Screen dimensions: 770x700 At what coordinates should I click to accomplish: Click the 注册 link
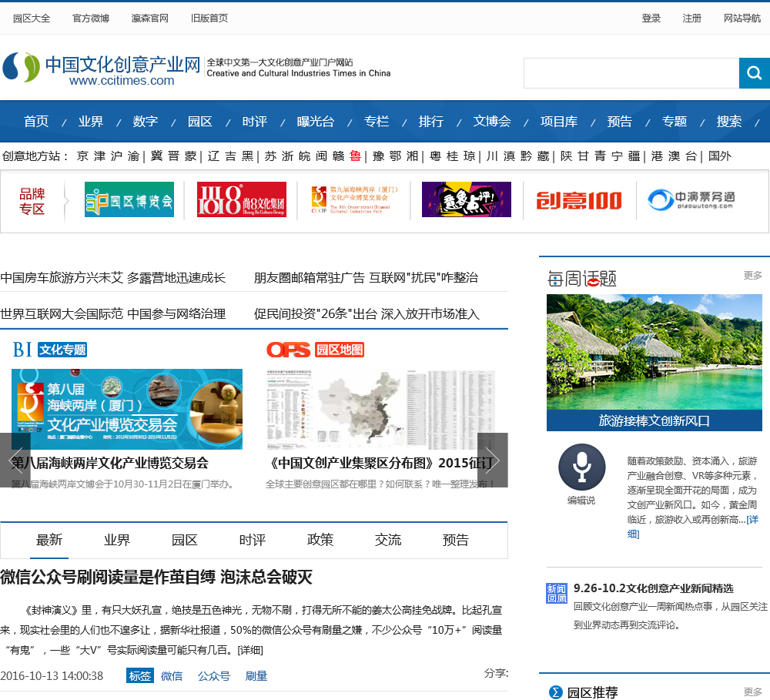point(692,18)
